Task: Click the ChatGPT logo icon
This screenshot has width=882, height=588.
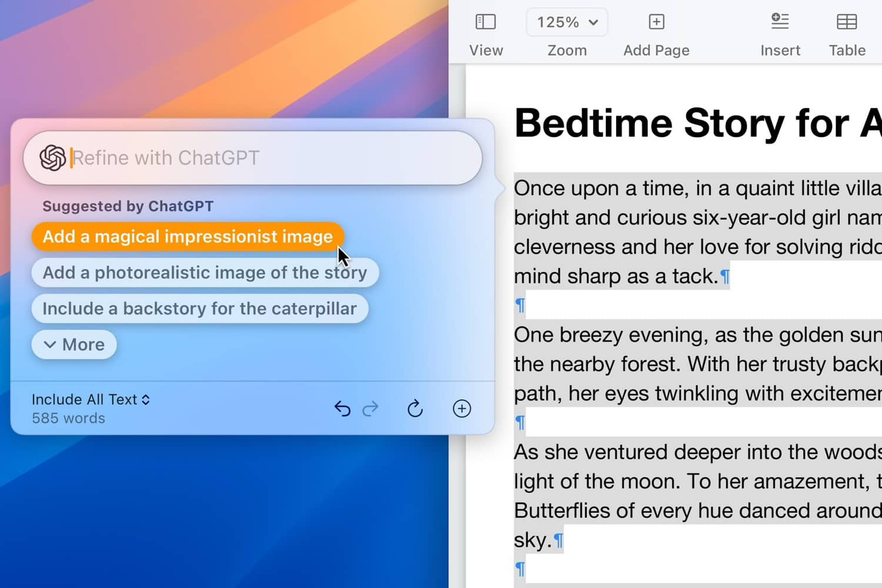Action: point(52,158)
